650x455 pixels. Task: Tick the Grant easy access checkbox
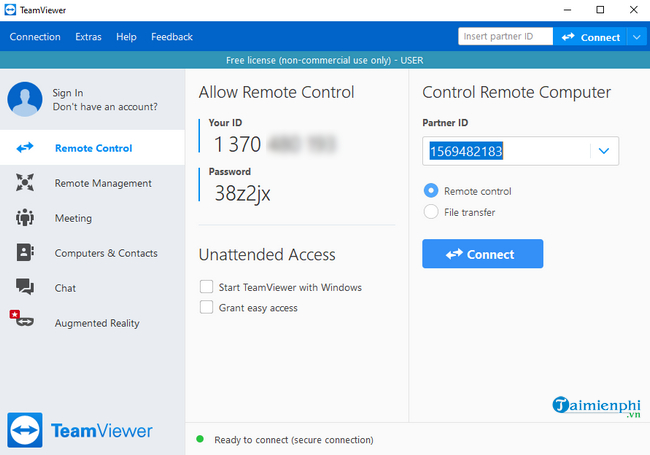click(x=206, y=307)
